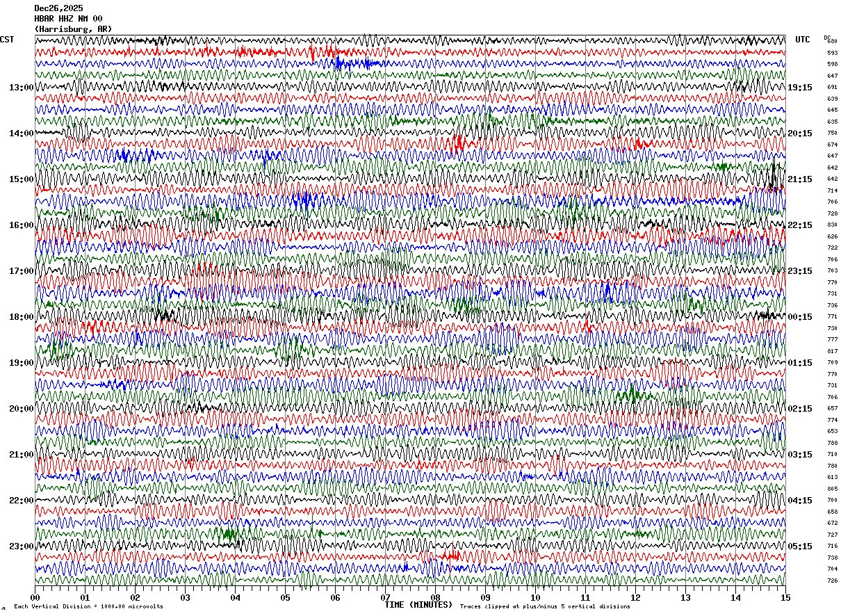Click the DC offset value "639"

(x=832, y=99)
